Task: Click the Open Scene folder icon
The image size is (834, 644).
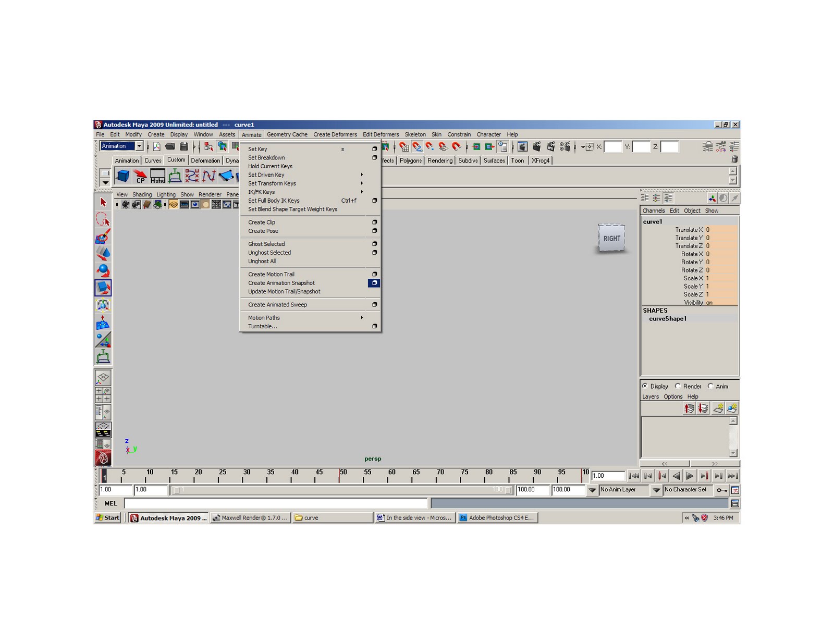Action: click(x=170, y=147)
